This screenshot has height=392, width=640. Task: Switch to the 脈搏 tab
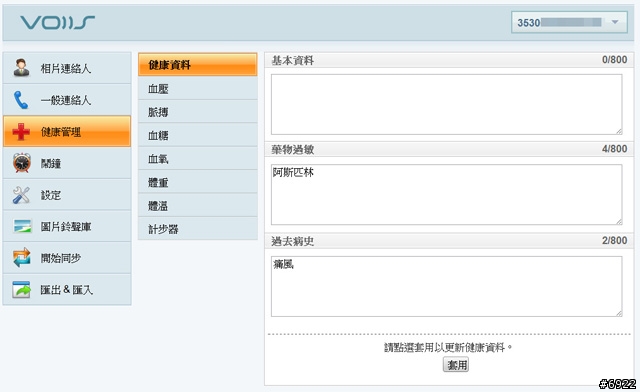[x=198, y=111]
